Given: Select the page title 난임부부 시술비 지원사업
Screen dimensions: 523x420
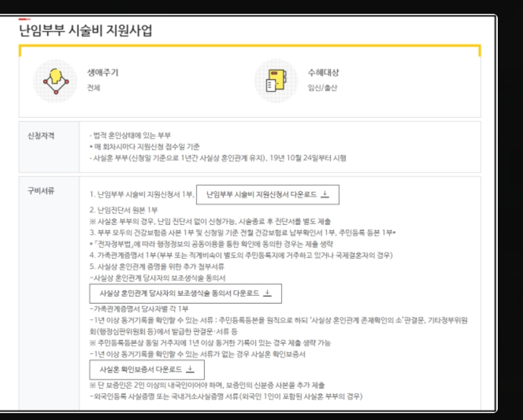Looking at the screenshot, I should (86, 30).
